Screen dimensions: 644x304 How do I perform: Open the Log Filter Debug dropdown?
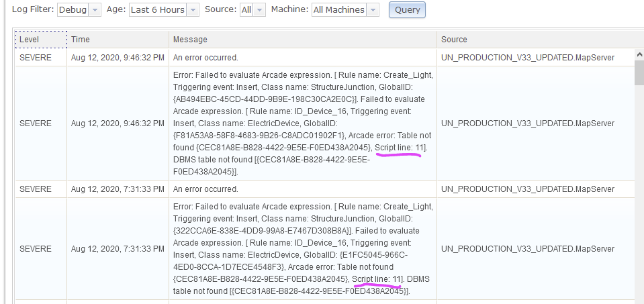click(79, 10)
